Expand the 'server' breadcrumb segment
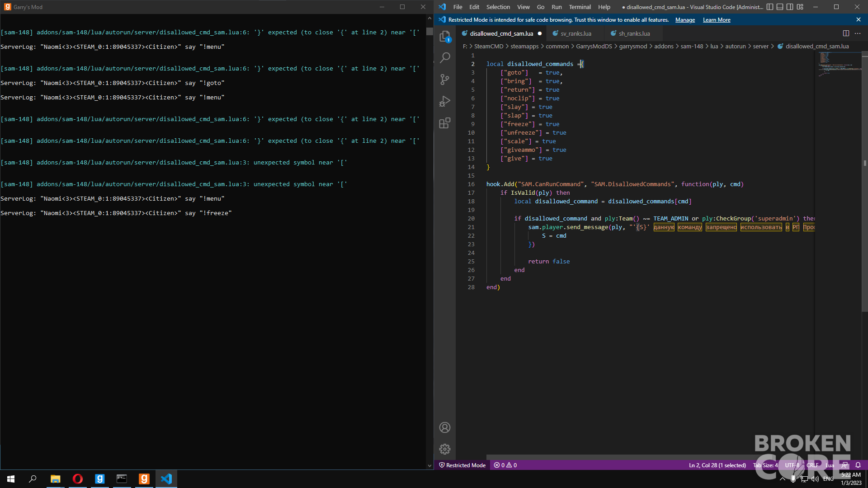This screenshot has width=868, height=488. pyautogui.click(x=760, y=46)
